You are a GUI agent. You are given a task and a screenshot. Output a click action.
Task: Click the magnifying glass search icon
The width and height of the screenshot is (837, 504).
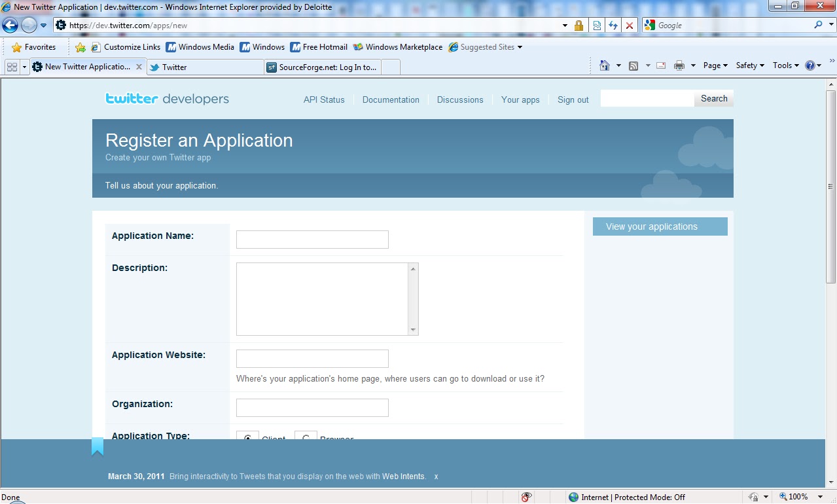[819, 25]
